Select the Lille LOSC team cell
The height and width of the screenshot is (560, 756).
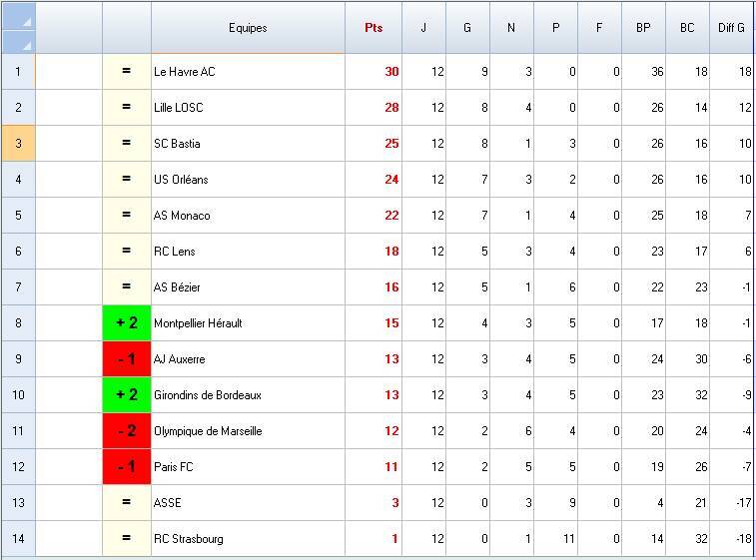(x=248, y=108)
